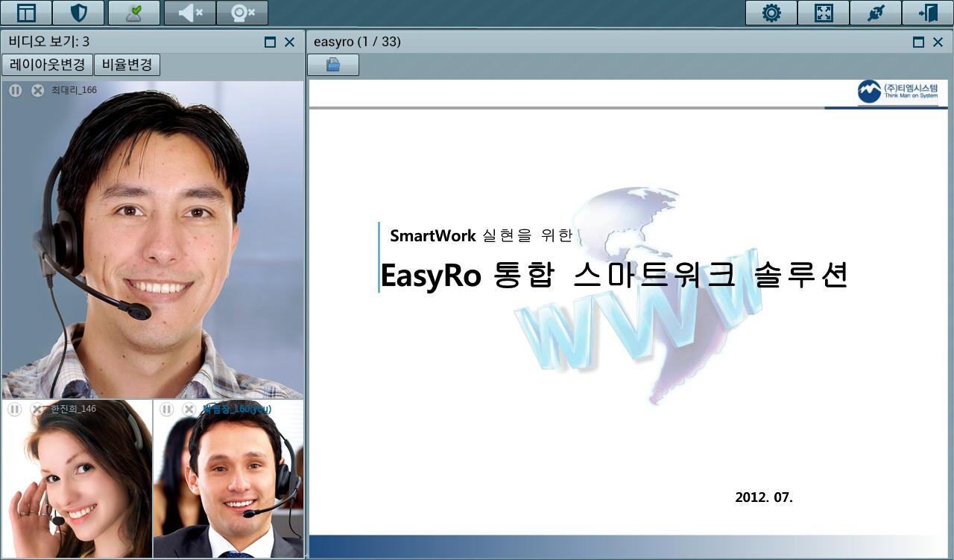Close the 비디오 보기 panel
Viewport: 954px width, 560px height.
click(x=290, y=42)
